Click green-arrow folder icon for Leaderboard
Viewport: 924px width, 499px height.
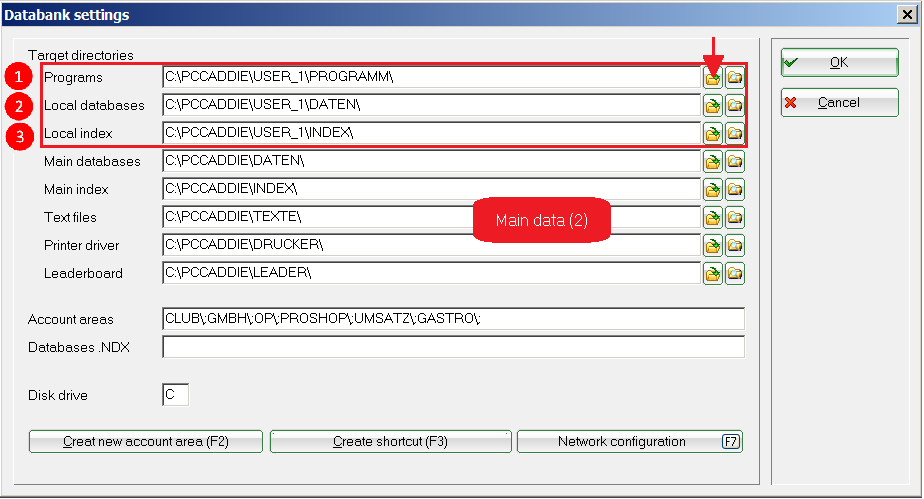point(713,273)
